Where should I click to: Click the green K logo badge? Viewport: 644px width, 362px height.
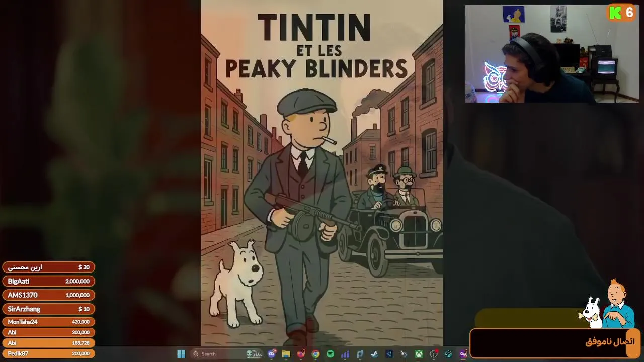click(615, 13)
